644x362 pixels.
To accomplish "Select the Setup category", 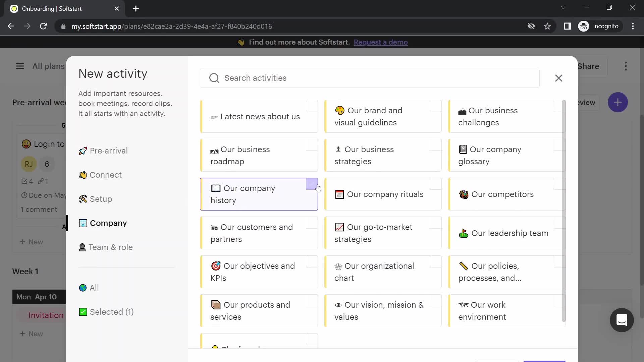I will click(x=96, y=199).
